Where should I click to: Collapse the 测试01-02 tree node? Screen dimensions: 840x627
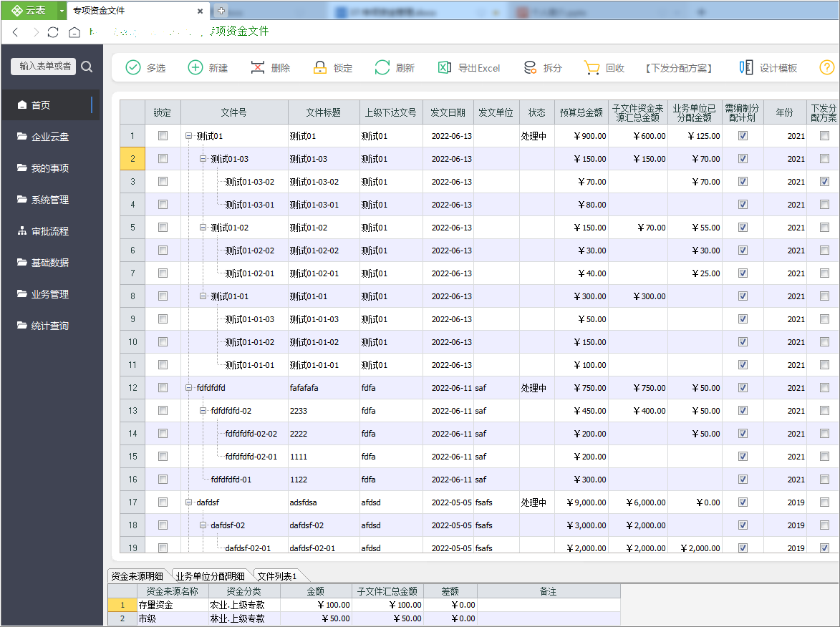[203, 228]
